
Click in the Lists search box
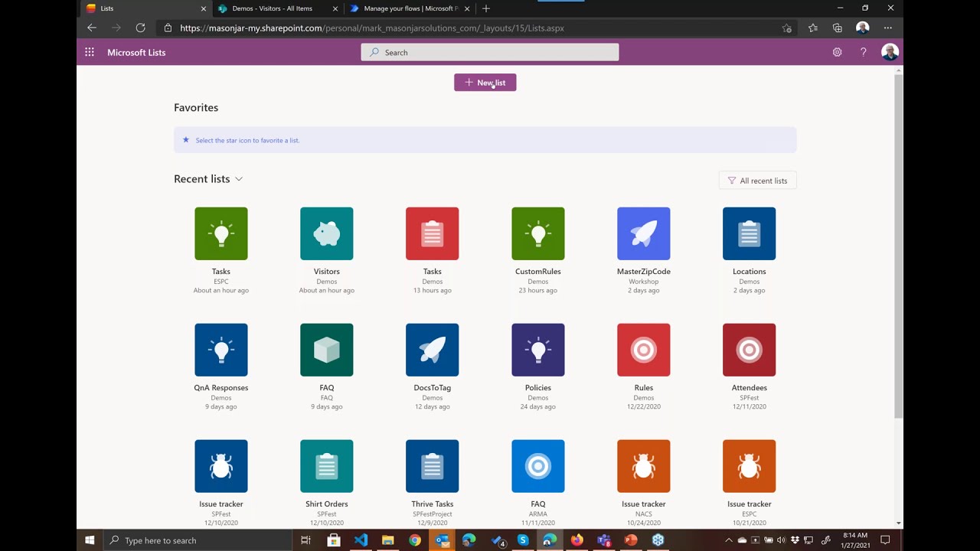490,52
